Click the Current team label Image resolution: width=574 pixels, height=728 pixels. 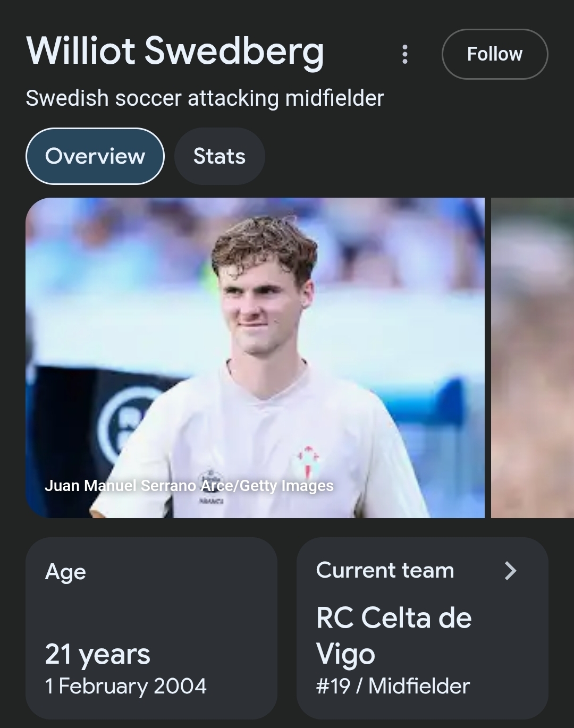click(385, 571)
